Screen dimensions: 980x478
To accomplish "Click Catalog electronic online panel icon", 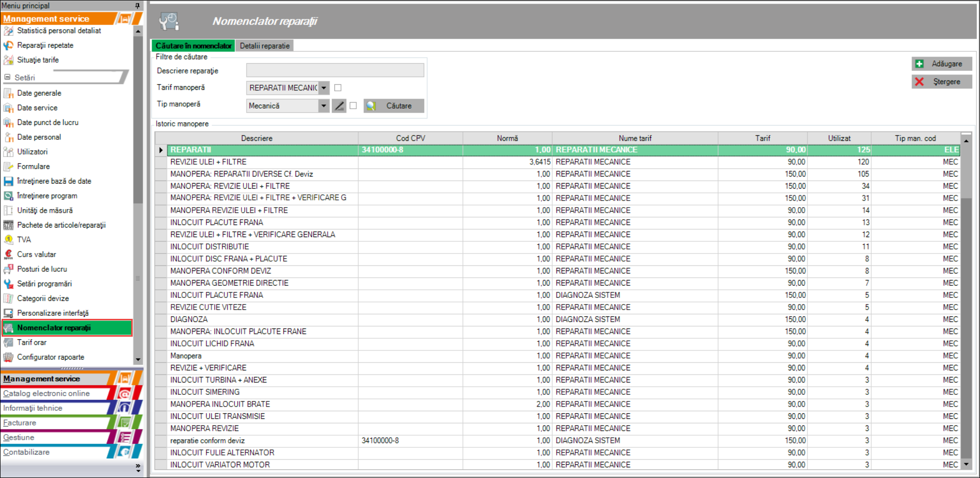I will pyautogui.click(x=125, y=393).
